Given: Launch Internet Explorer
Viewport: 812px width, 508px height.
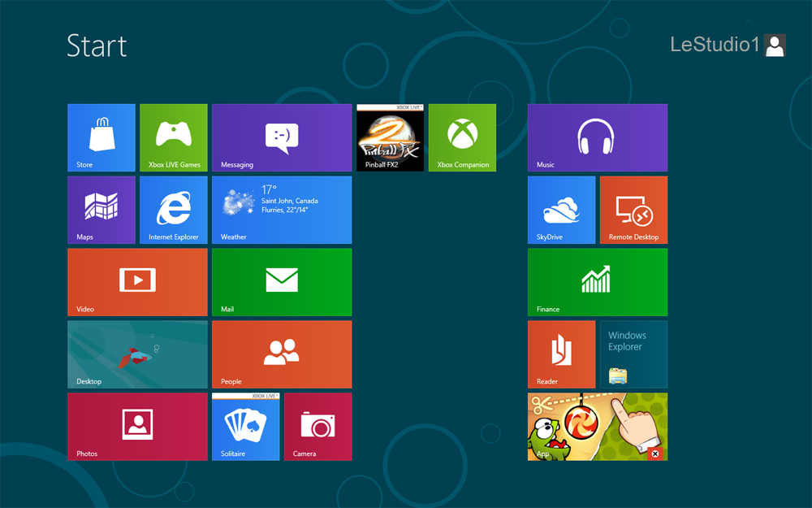Looking at the screenshot, I should pos(173,210).
